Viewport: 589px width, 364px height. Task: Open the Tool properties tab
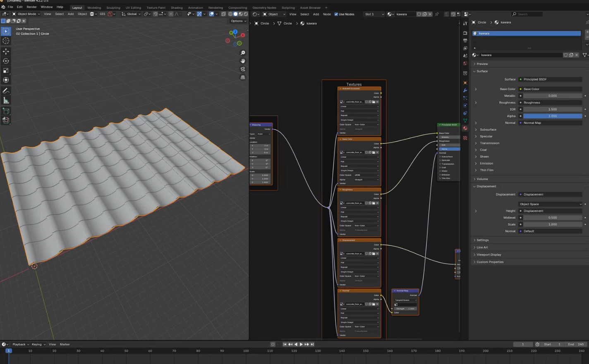tap(465, 24)
